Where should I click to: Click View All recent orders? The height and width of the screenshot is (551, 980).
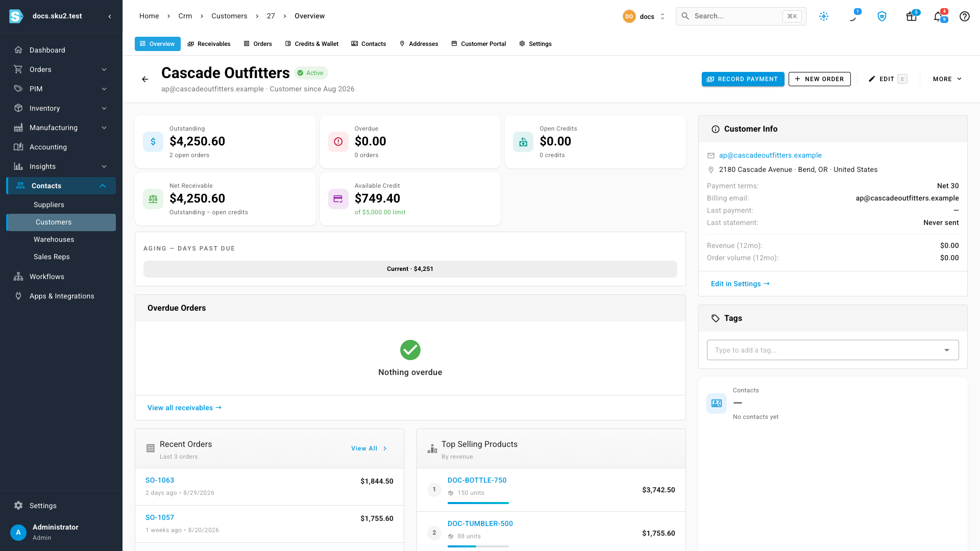[369, 448]
